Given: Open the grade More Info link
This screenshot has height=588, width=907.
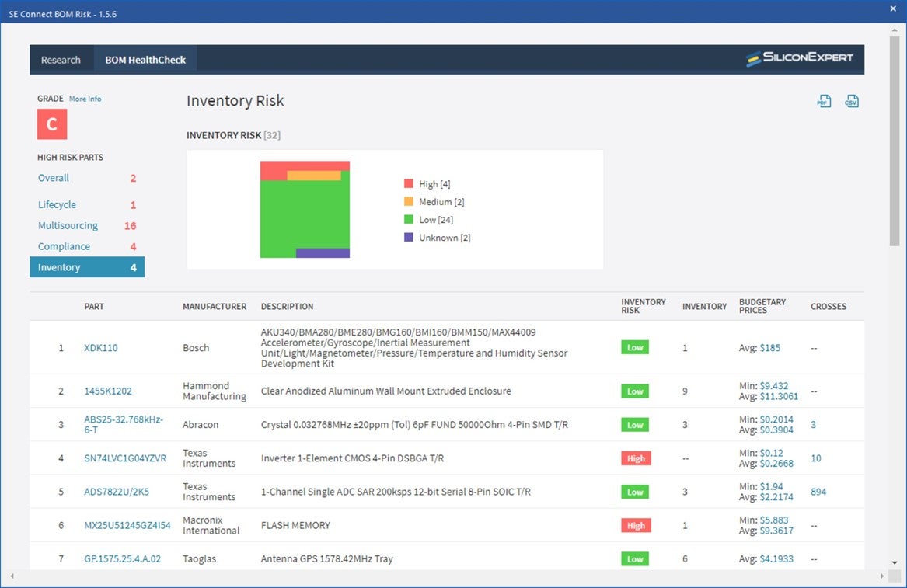Looking at the screenshot, I should pos(85,99).
